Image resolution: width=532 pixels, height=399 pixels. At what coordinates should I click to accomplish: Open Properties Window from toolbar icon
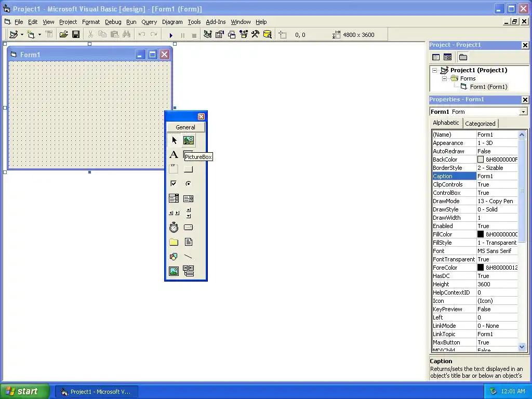(220, 35)
